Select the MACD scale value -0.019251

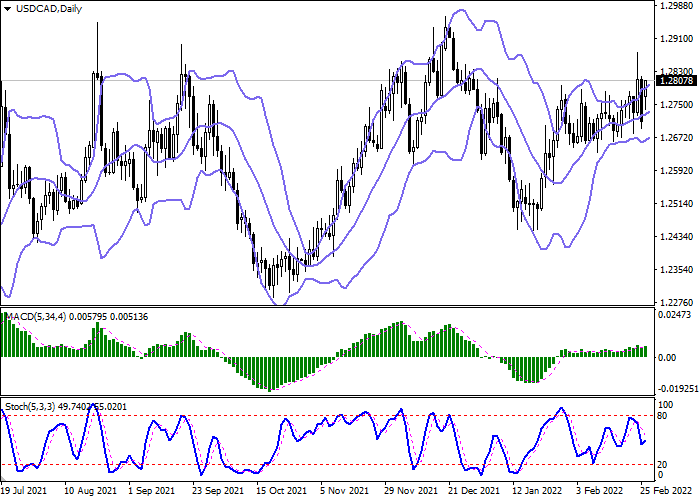[x=679, y=389]
